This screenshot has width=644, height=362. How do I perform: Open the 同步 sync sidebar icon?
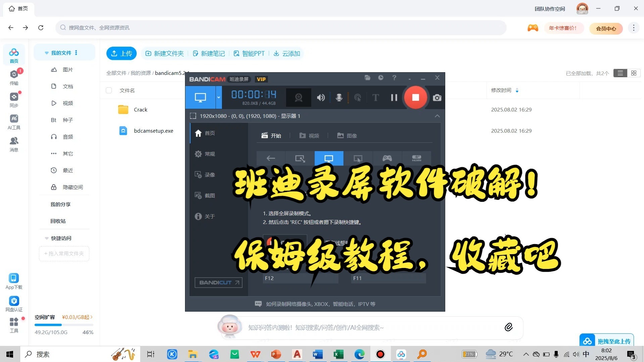tap(14, 100)
